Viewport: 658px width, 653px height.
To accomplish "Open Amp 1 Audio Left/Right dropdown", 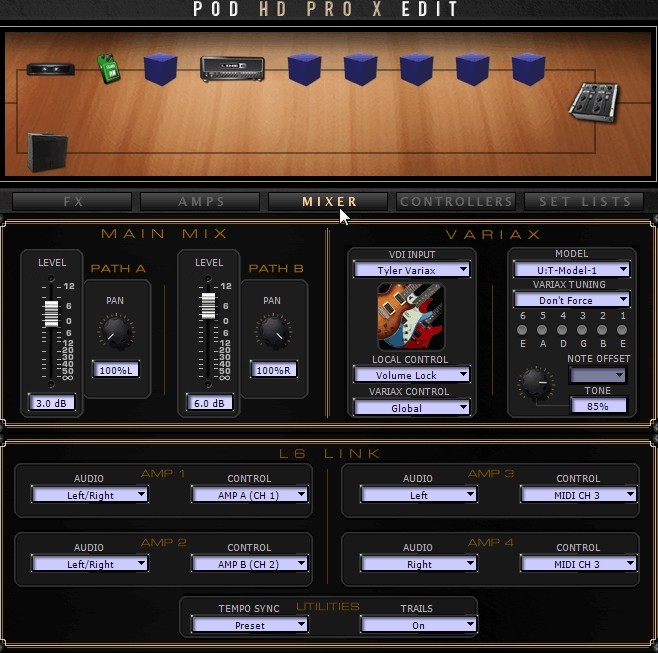I will pos(89,495).
